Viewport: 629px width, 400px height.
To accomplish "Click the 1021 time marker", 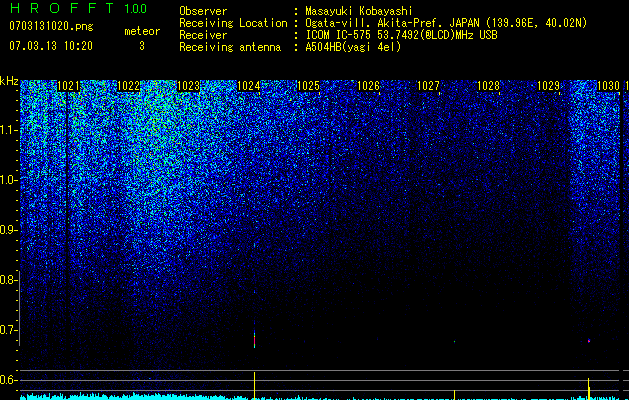I will coord(68,86).
